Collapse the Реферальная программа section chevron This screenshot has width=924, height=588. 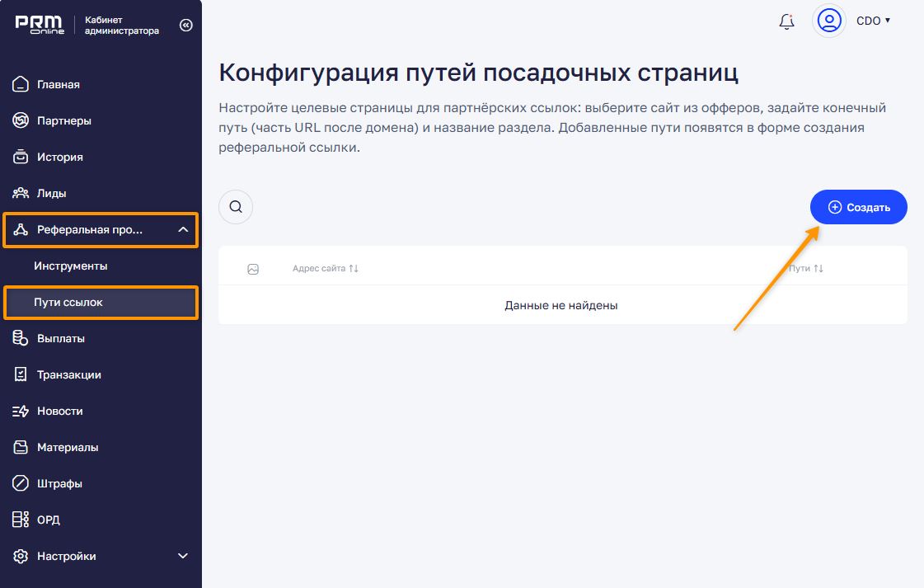[183, 230]
